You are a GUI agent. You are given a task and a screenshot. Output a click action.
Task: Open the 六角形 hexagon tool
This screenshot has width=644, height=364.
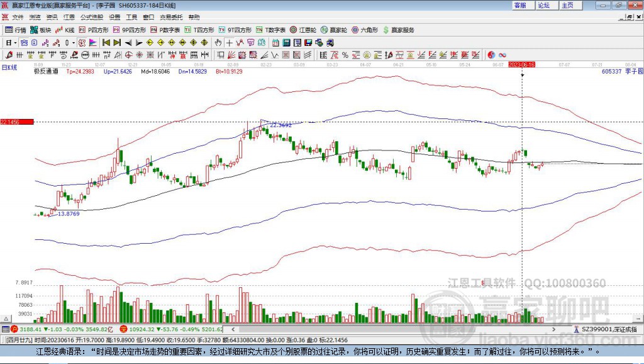pyautogui.click(x=365, y=30)
